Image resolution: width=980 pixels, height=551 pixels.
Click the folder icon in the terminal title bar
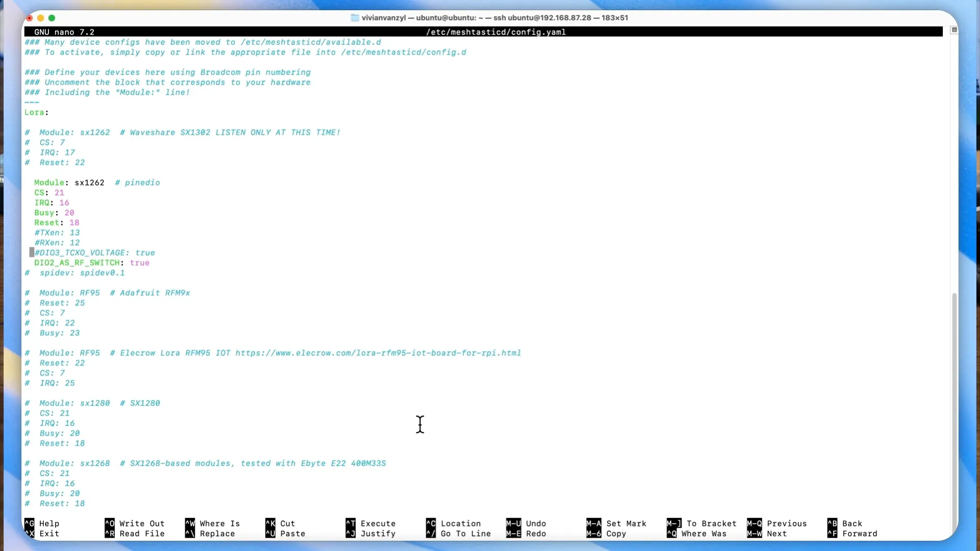click(355, 18)
